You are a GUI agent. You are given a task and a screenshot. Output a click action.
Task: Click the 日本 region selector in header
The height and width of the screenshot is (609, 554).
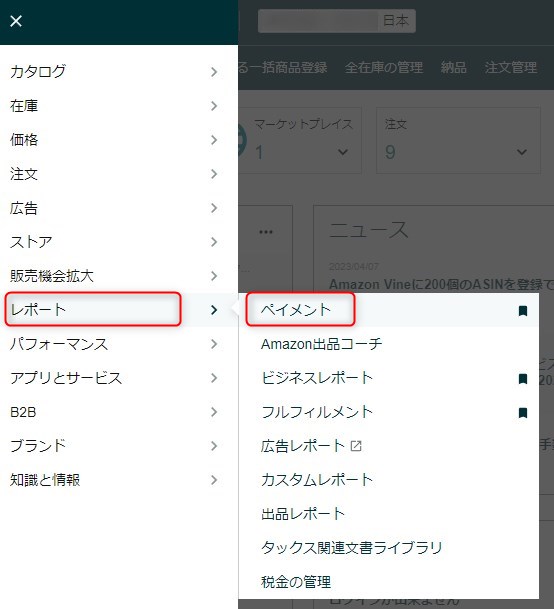pos(396,21)
